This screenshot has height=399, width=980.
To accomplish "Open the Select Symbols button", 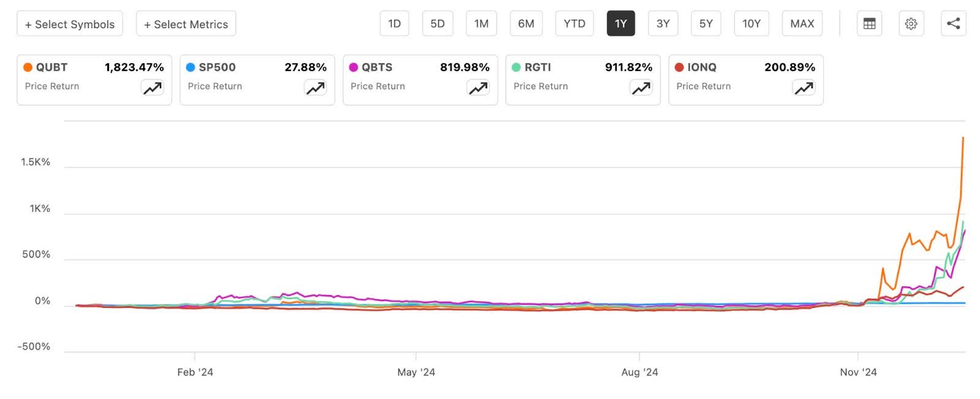I will (x=70, y=24).
